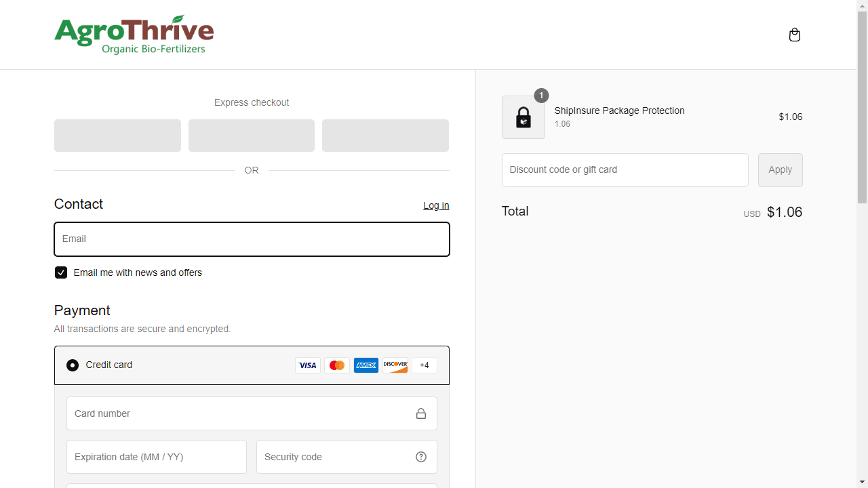This screenshot has width=868, height=488.
Task: Click the security code help question icon
Action: [421, 457]
